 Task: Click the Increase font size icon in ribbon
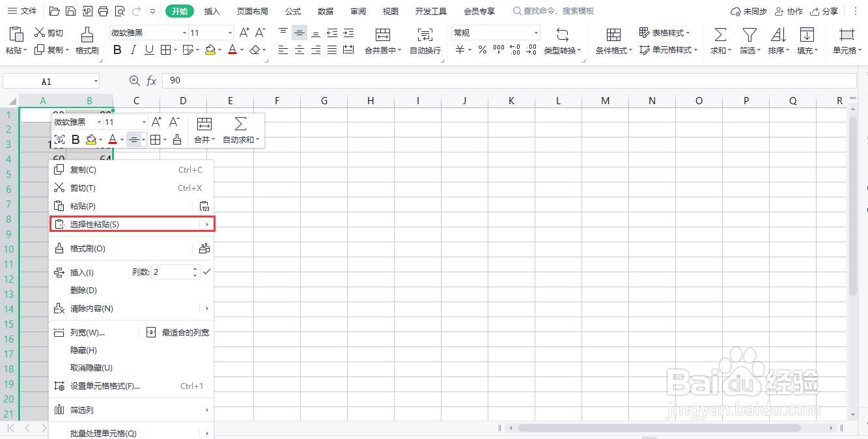(244, 33)
